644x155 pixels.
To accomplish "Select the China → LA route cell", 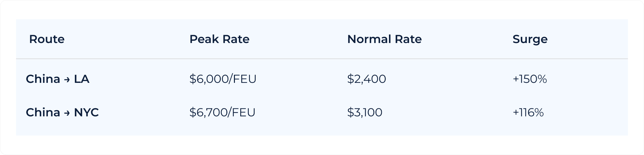I will [58, 79].
